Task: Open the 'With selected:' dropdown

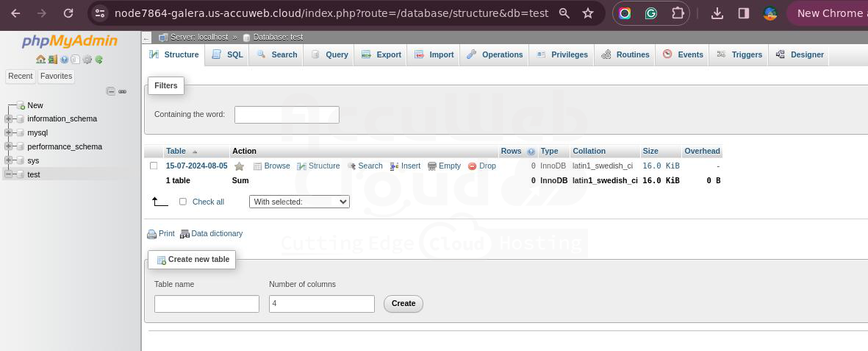Action: (x=299, y=202)
